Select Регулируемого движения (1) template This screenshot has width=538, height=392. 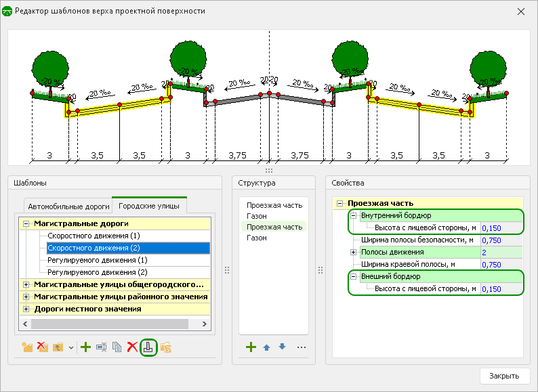[x=96, y=260]
